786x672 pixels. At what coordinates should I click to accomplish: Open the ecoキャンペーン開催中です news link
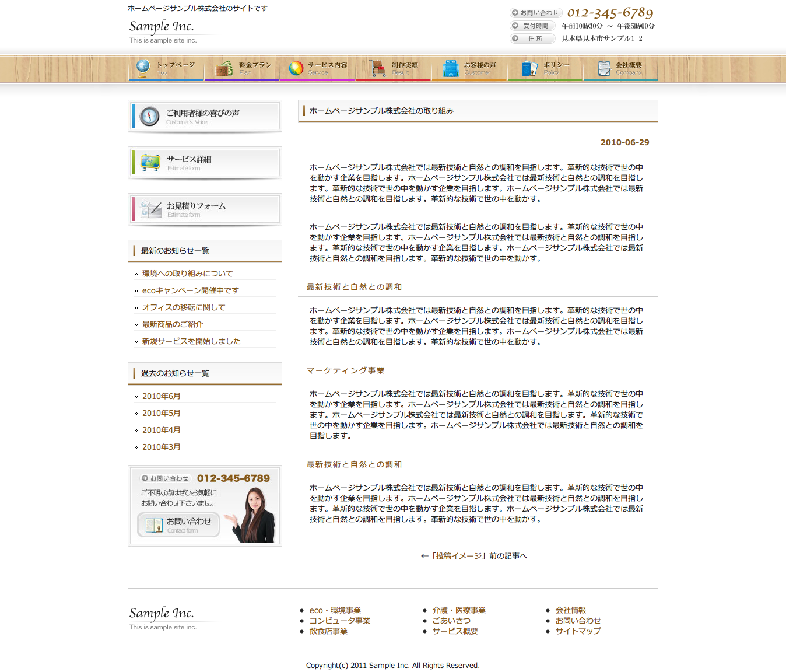coord(190,290)
